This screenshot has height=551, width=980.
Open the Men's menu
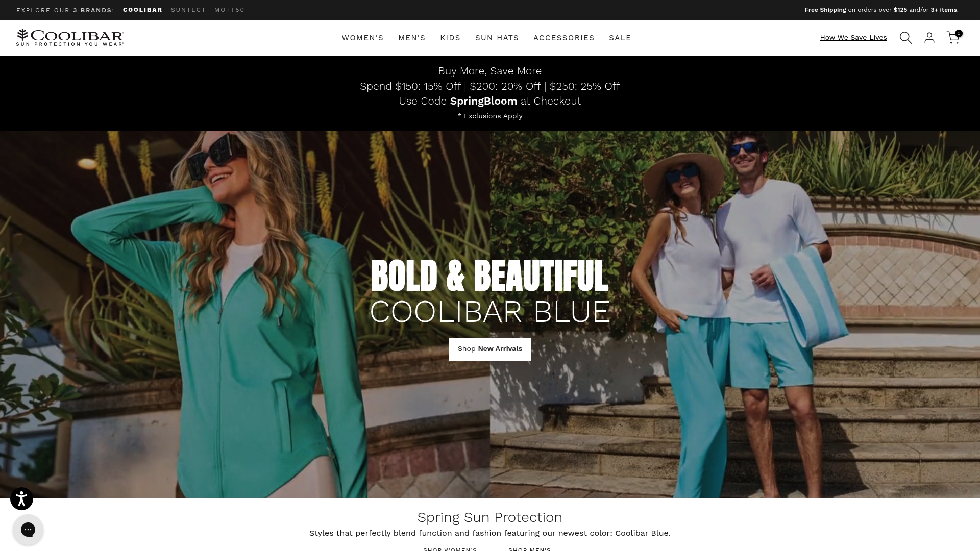412,38
